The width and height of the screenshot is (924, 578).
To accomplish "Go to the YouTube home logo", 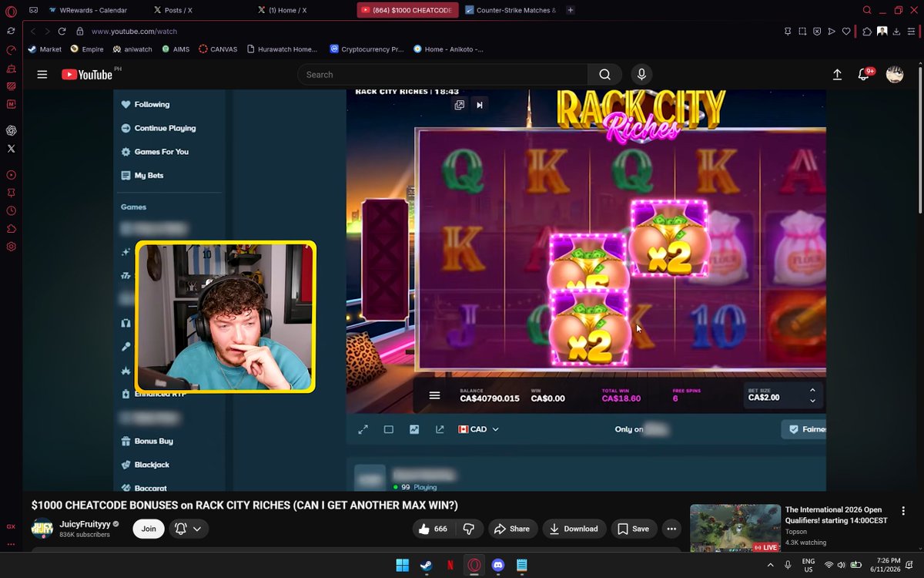I will [88, 75].
